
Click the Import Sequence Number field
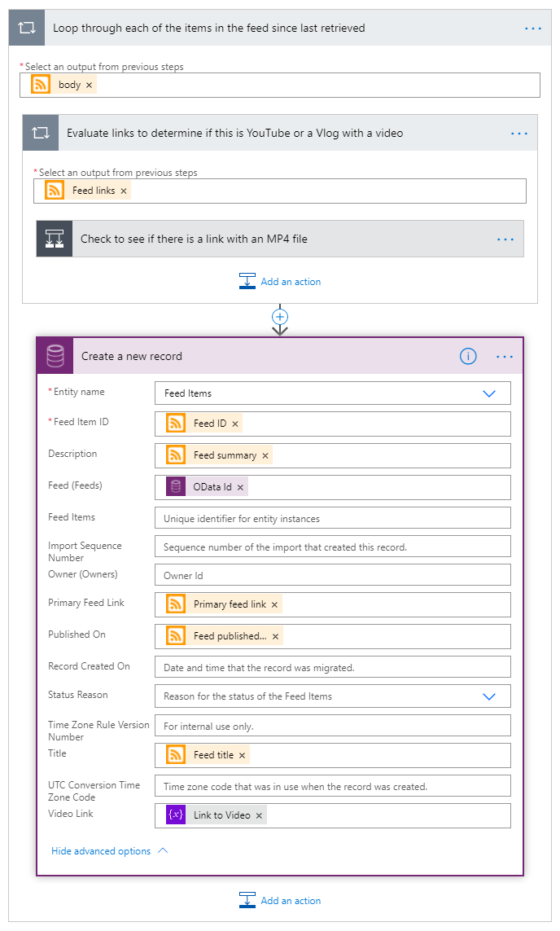[333, 547]
